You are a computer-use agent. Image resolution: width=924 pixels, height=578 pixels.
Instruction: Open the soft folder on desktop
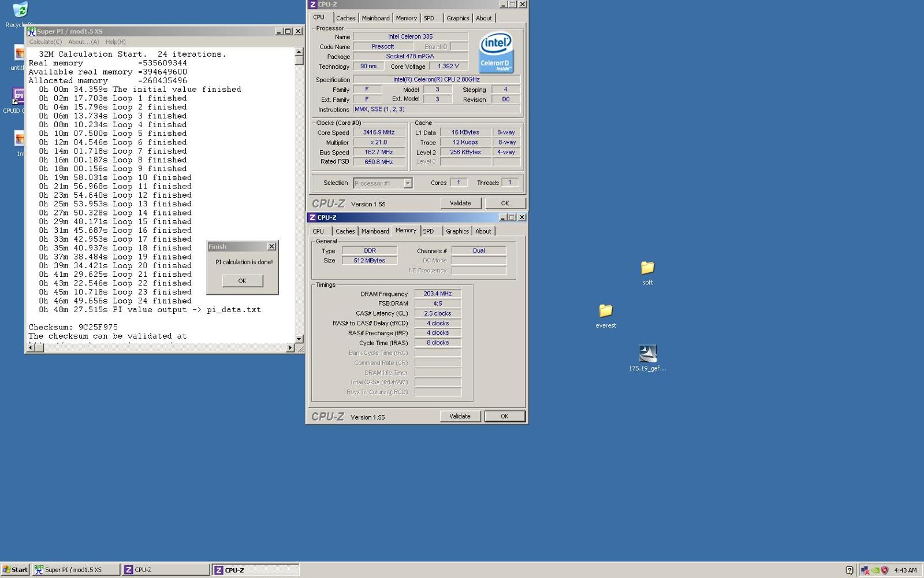tap(647, 268)
